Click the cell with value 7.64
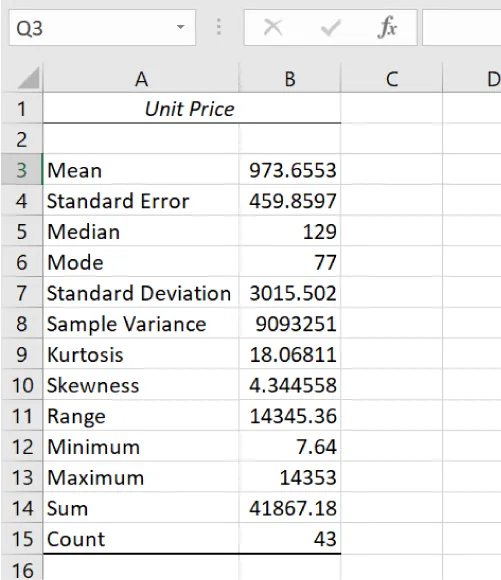The height and width of the screenshot is (580, 501). [290, 446]
